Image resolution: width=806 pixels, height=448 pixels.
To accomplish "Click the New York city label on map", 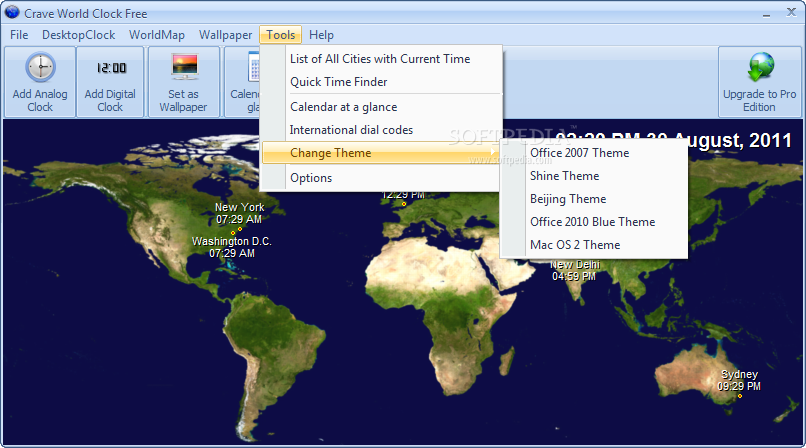I will [x=240, y=208].
